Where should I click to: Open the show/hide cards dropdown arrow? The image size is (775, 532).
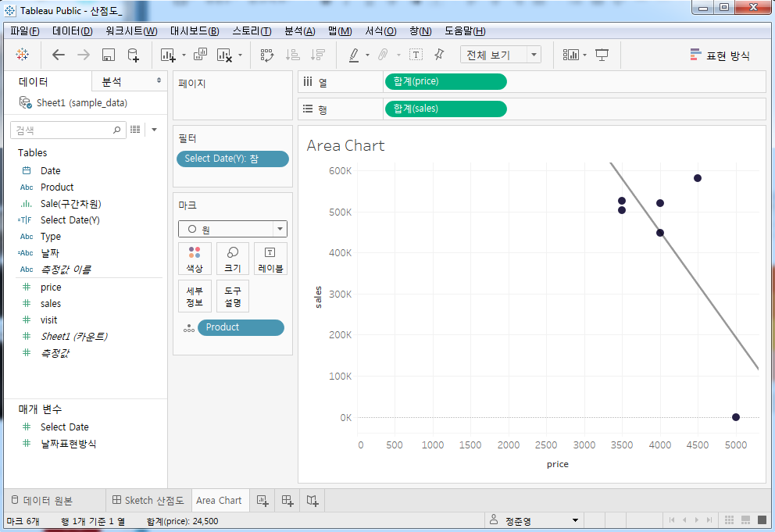(584, 55)
